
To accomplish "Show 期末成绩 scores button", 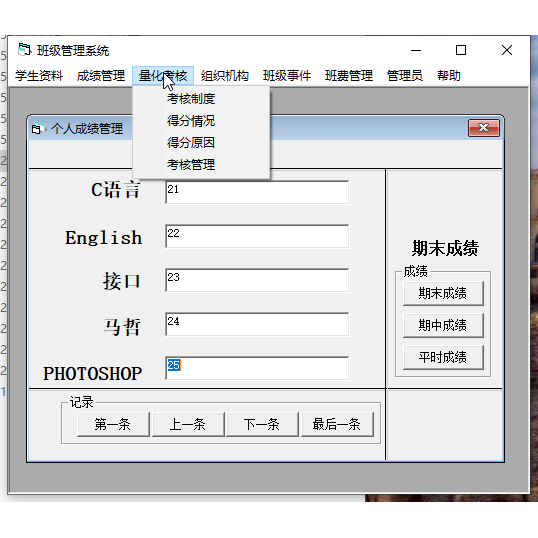I will pyautogui.click(x=443, y=293).
